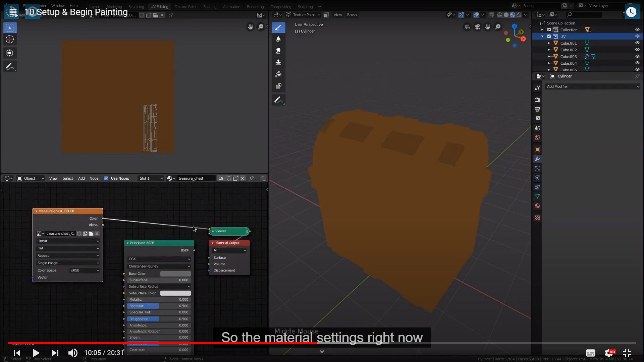Screen dimensions: 644x362
Task: Select the Clone stamp tool
Action: point(278,62)
